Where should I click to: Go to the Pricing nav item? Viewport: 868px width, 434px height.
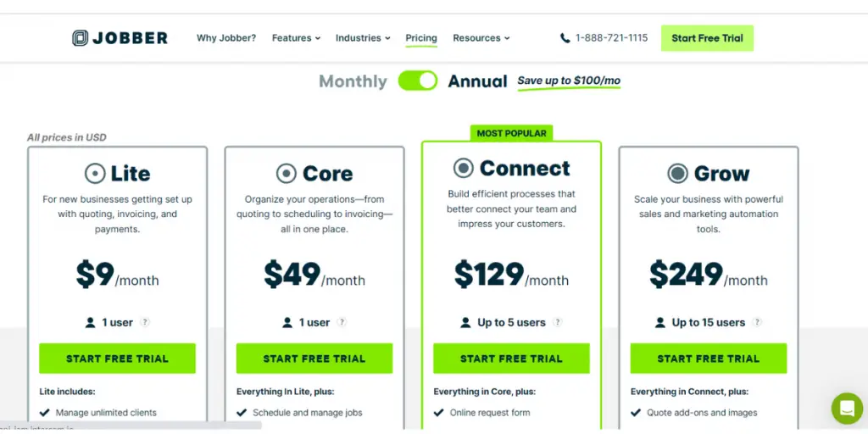421,38
